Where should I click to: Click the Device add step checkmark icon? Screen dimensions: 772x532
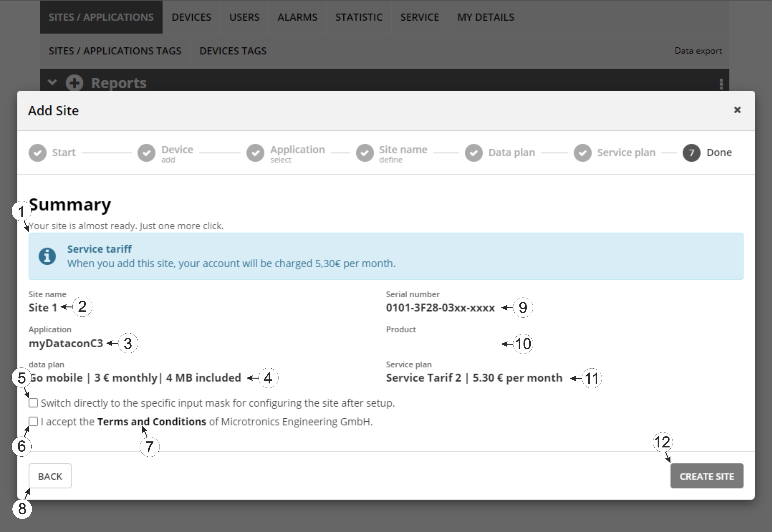tap(146, 153)
